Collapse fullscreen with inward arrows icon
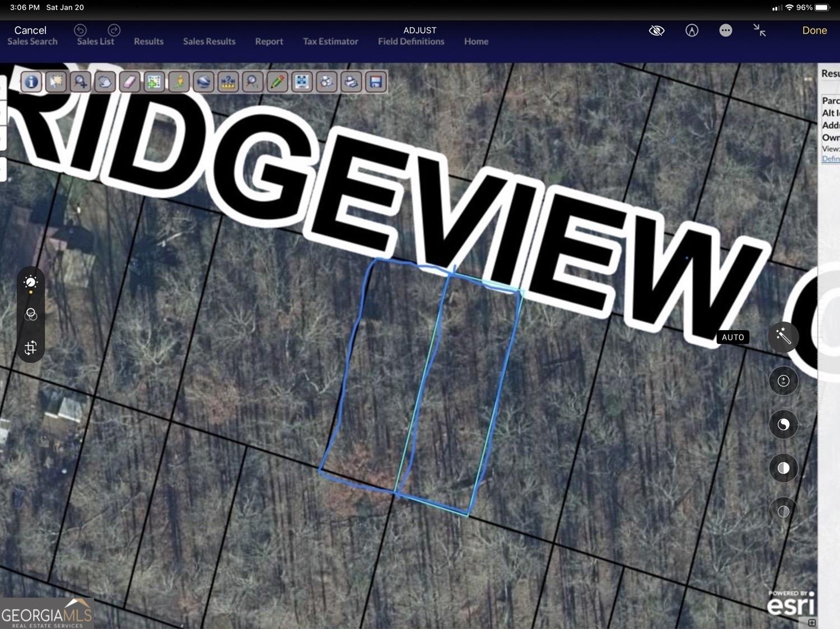This screenshot has height=629, width=840. coord(759,30)
